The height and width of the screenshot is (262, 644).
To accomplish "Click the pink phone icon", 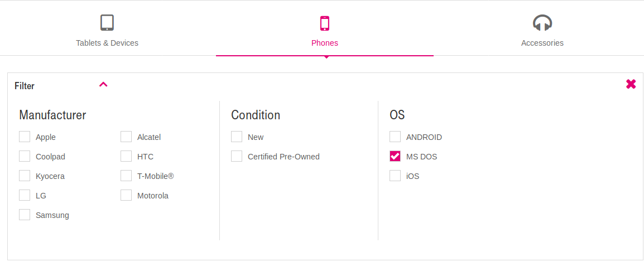I will pos(324,23).
